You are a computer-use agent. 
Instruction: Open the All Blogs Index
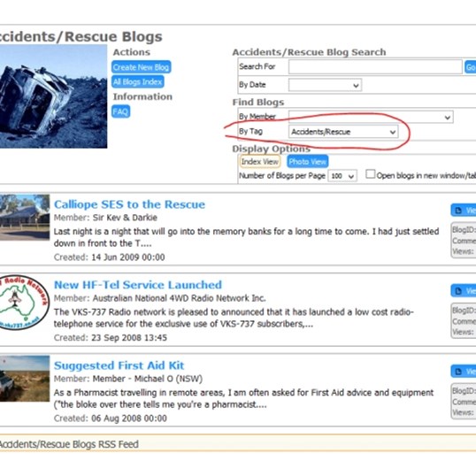[138, 81]
